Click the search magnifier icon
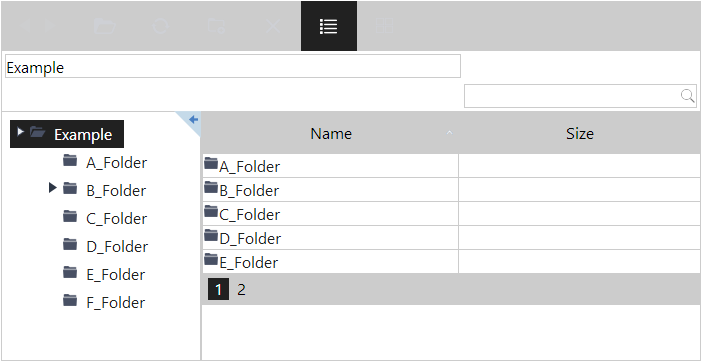 click(688, 96)
